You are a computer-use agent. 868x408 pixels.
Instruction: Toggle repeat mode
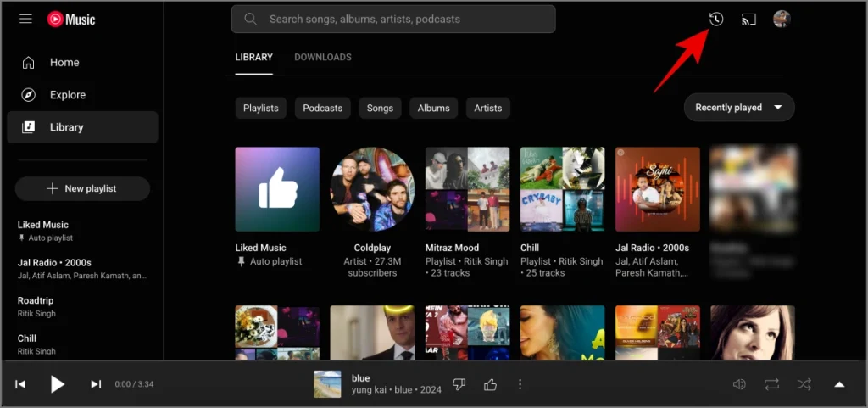click(x=771, y=384)
